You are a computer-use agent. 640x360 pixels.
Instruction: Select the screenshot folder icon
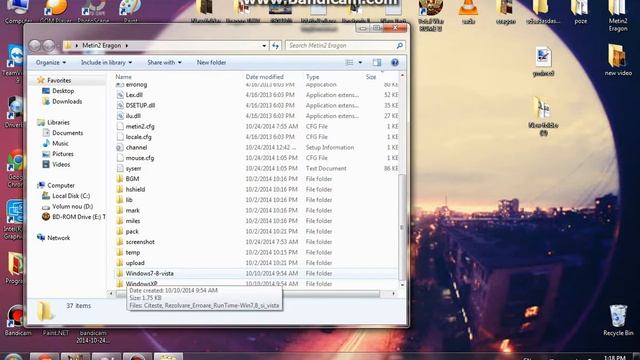pyautogui.click(x=120, y=242)
